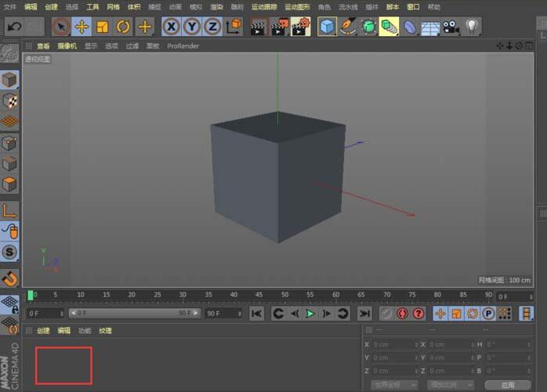Open the floor environment objects flyout
547x392 pixels.
click(x=430, y=27)
